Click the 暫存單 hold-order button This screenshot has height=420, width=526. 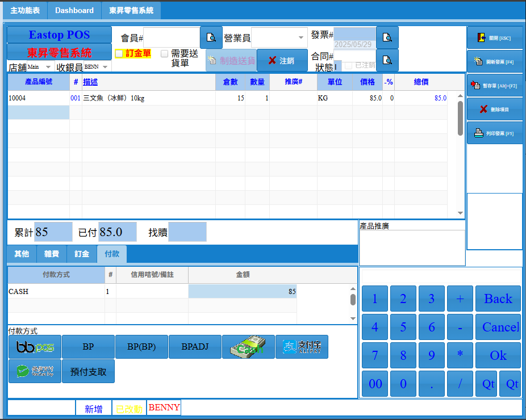(495, 86)
